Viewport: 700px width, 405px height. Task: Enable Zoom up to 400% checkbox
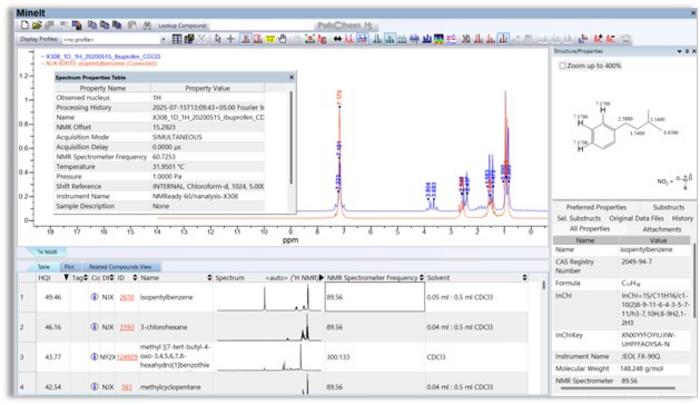[562, 65]
